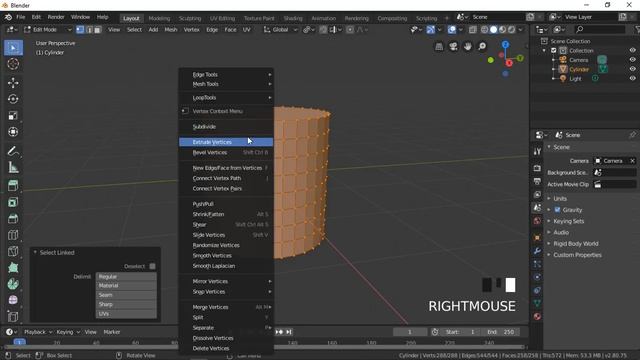Select the Loop Cut tool
640x360 pixels.
(13, 235)
